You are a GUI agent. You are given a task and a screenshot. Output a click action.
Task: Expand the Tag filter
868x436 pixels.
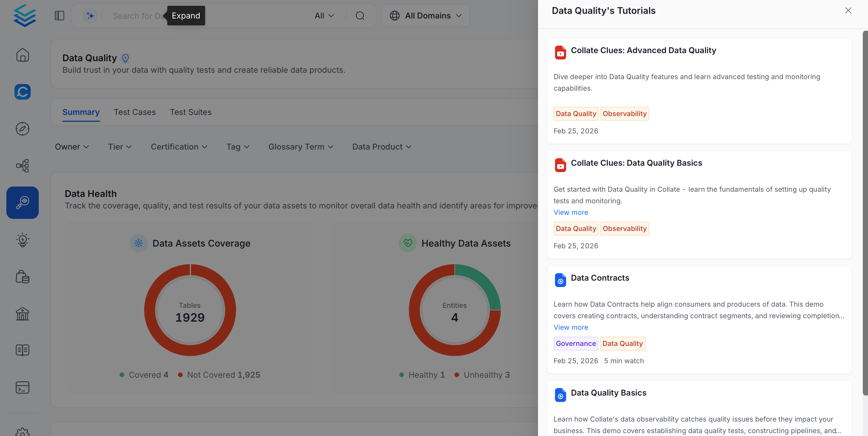238,147
